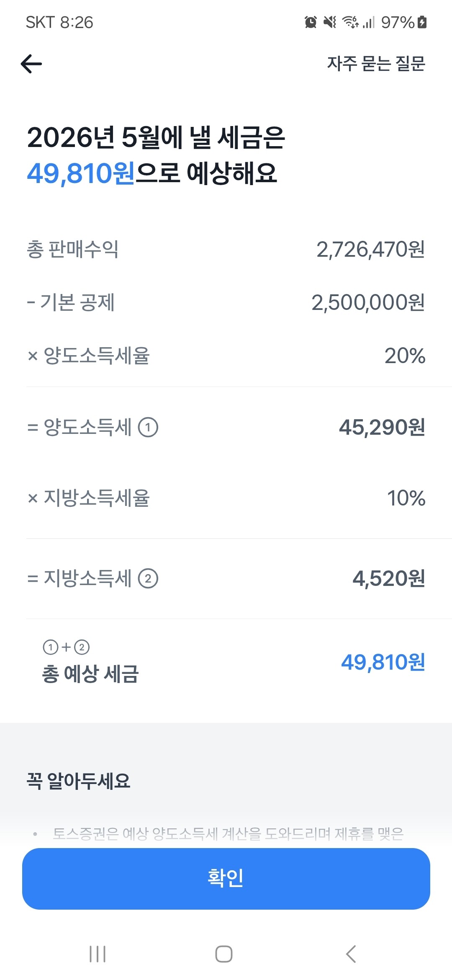Tap the back arrow icon
Viewport: 452px width, 980px height.
pos(31,64)
